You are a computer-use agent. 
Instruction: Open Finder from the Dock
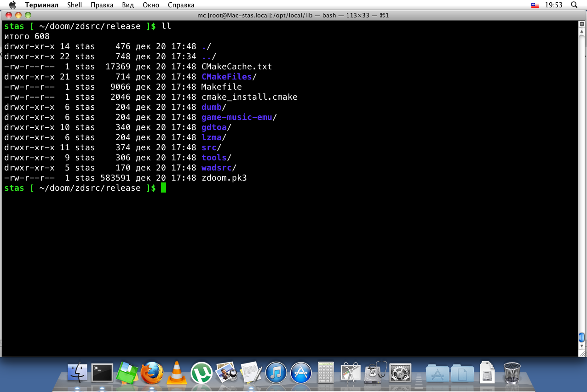(x=77, y=372)
